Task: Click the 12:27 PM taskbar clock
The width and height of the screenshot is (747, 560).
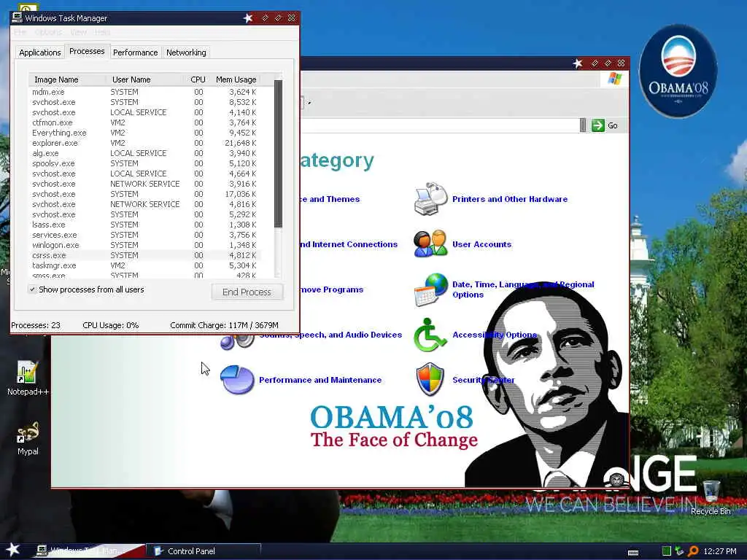Action: (x=720, y=551)
